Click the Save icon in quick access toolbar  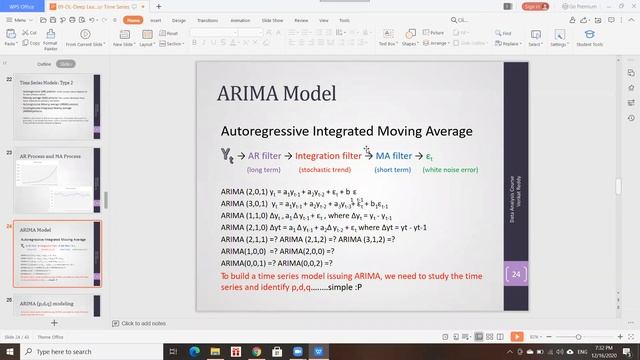pos(53,20)
